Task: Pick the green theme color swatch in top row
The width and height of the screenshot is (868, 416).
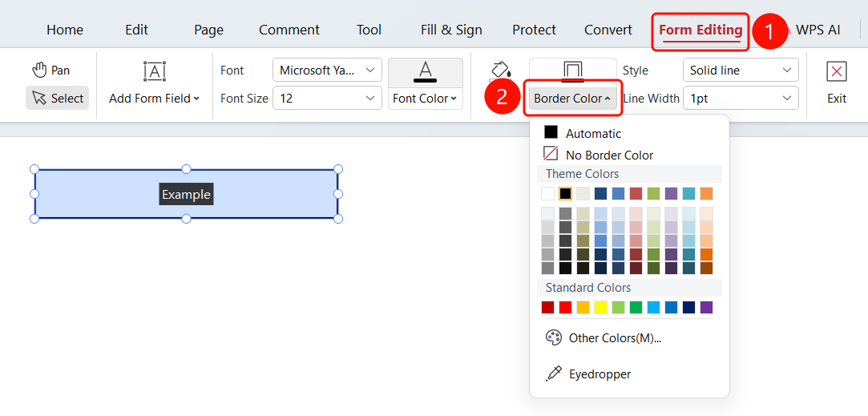Action: (x=653, y=193)
